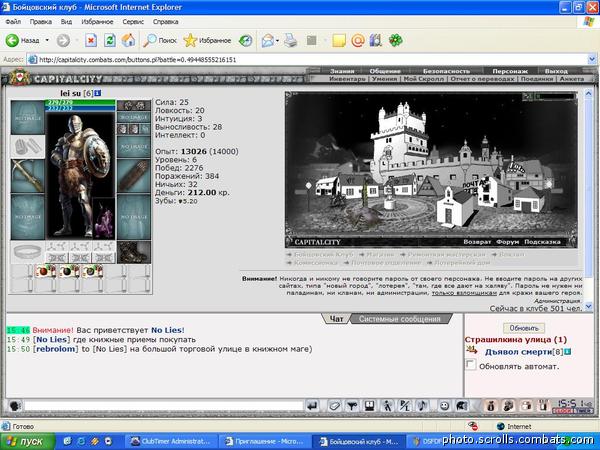The image size is (600, 450).
Task: Click No Lies name in chat greeting
Action: tap(166, 330)
